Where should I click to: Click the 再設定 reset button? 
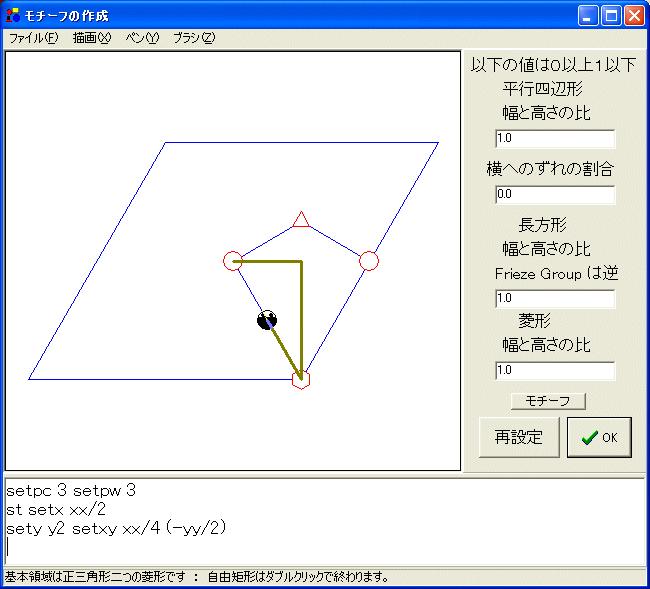click(519, 437)
